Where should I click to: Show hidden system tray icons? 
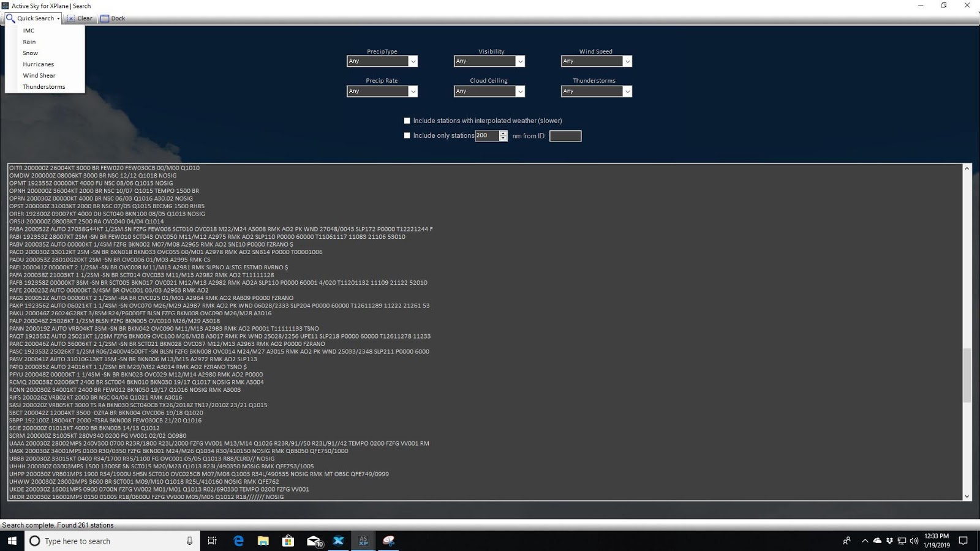[x=865, y=541]
